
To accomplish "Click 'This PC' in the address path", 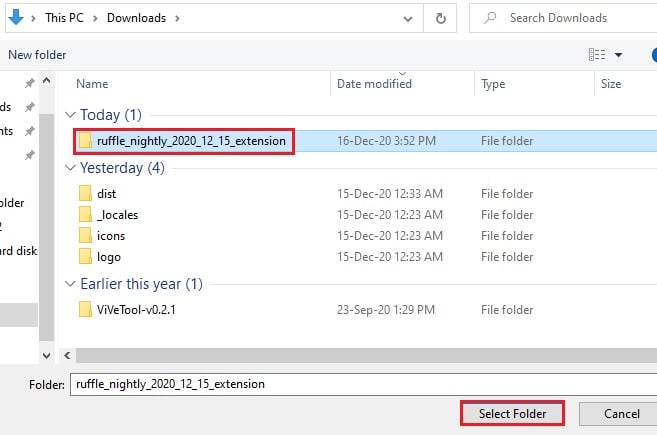I will 65,18.
